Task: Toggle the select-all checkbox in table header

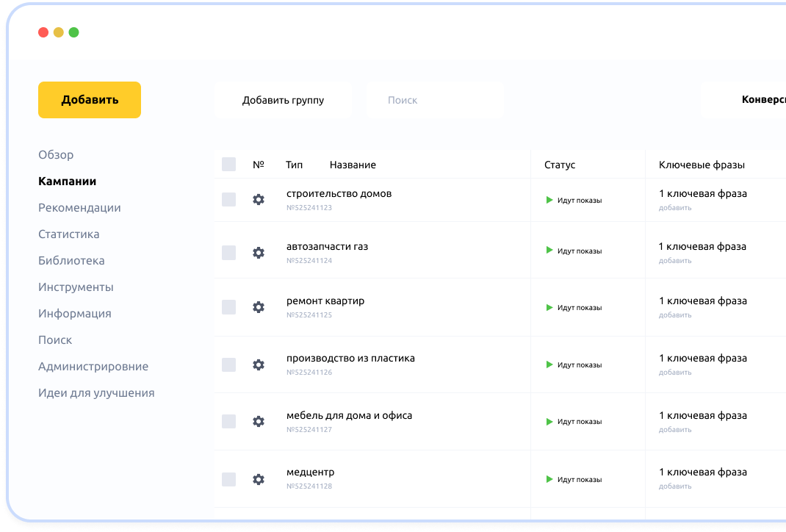Action: (x=229, y=165)
